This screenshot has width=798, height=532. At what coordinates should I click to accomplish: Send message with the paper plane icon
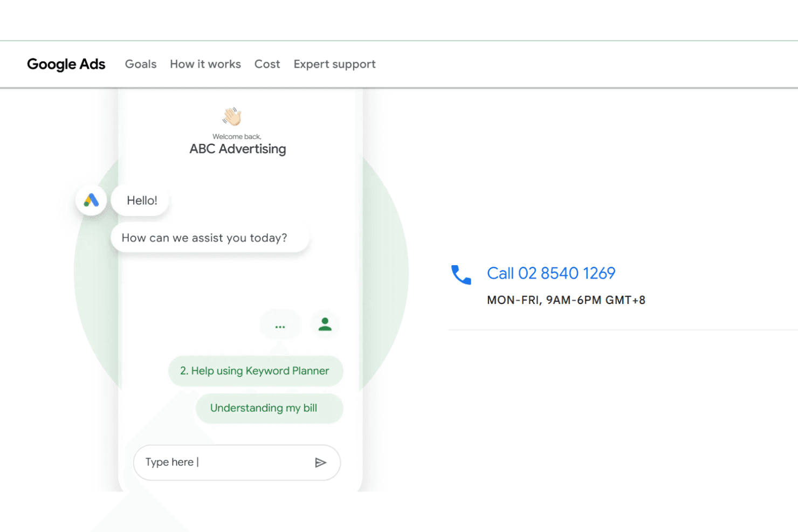320,462
